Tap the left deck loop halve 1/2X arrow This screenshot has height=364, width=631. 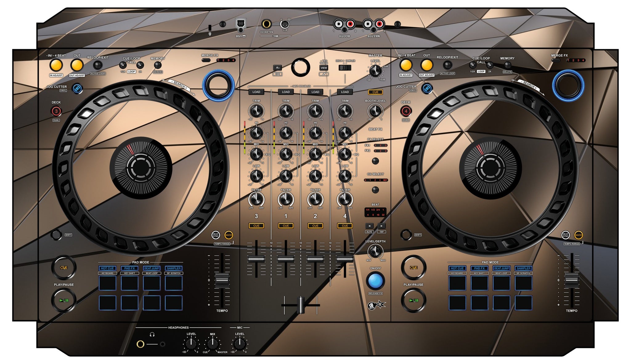(x=123, y=65)
